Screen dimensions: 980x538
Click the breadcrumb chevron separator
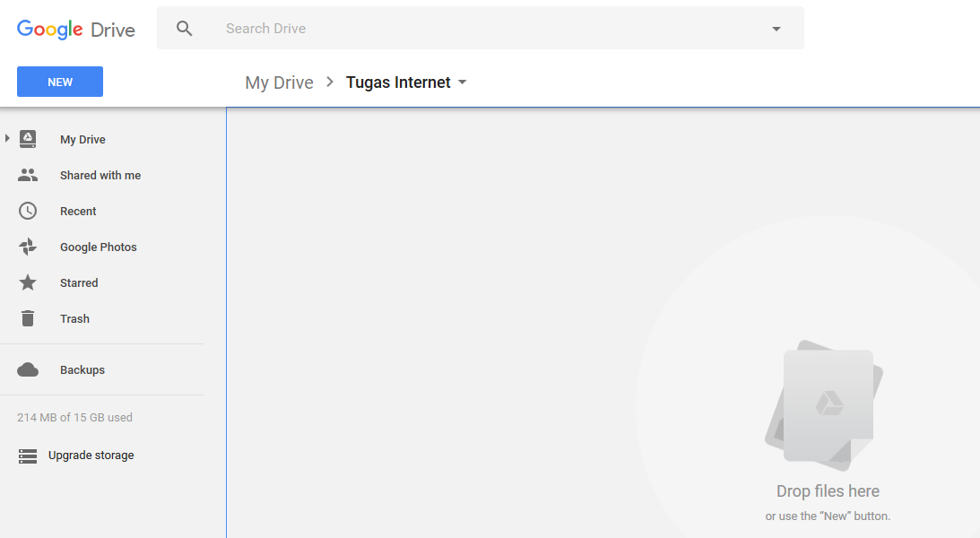(330, 82)
